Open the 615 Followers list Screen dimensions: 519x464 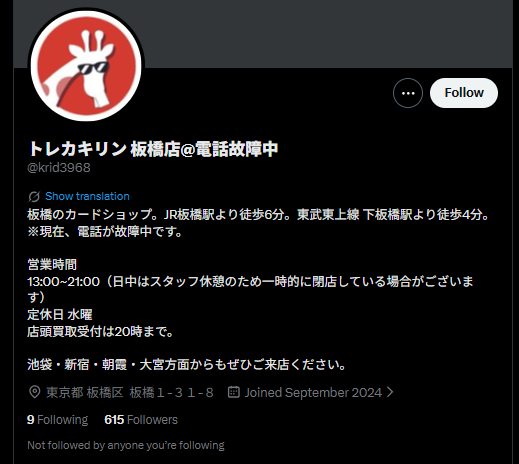(x=141, y=420)
